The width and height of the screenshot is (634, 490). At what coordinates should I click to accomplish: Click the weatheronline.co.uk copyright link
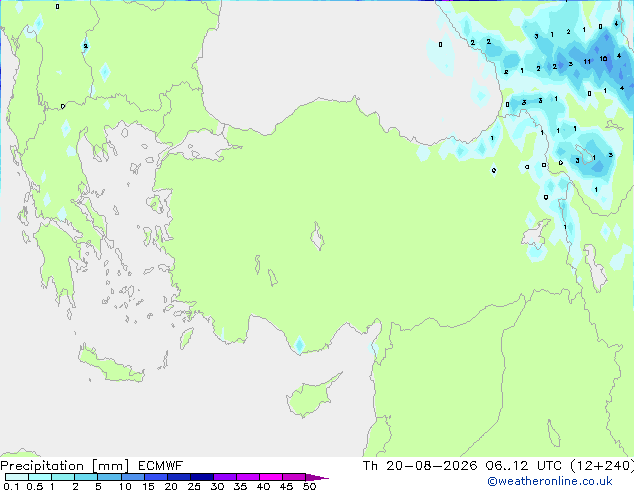pyautogui.click(x=550, y=481)
